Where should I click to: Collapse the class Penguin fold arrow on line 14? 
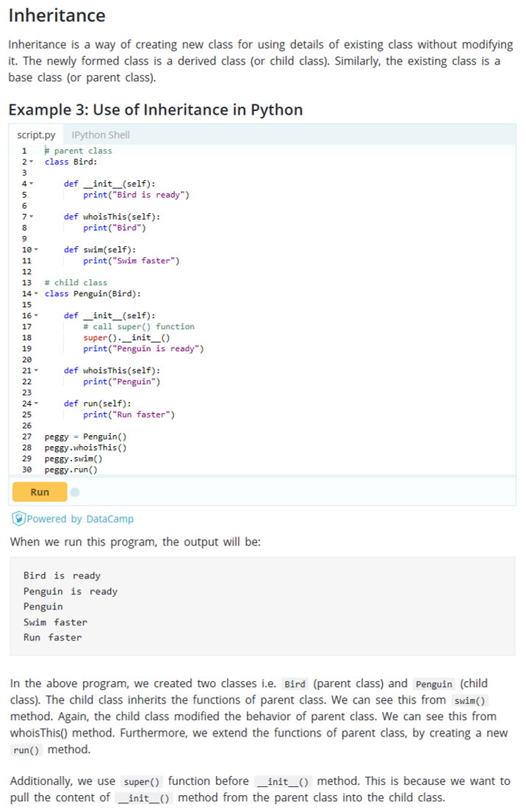pyautogui.click(x=36, y=294)
